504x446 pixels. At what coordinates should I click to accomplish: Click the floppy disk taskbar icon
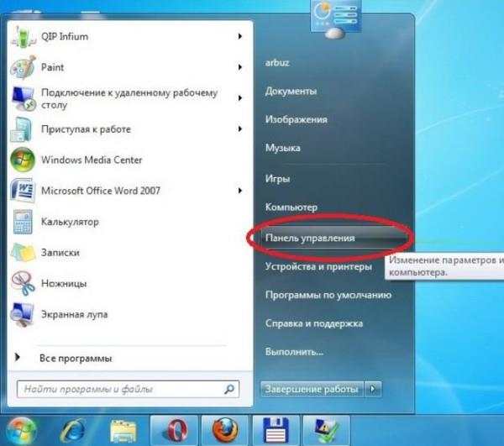(276, 431)
